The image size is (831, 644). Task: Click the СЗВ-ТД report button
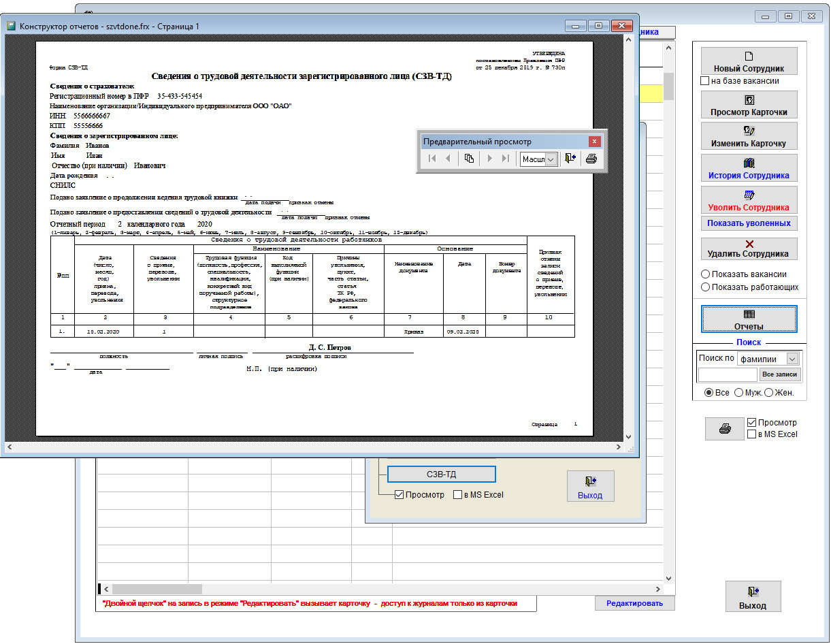click(441, 474)
